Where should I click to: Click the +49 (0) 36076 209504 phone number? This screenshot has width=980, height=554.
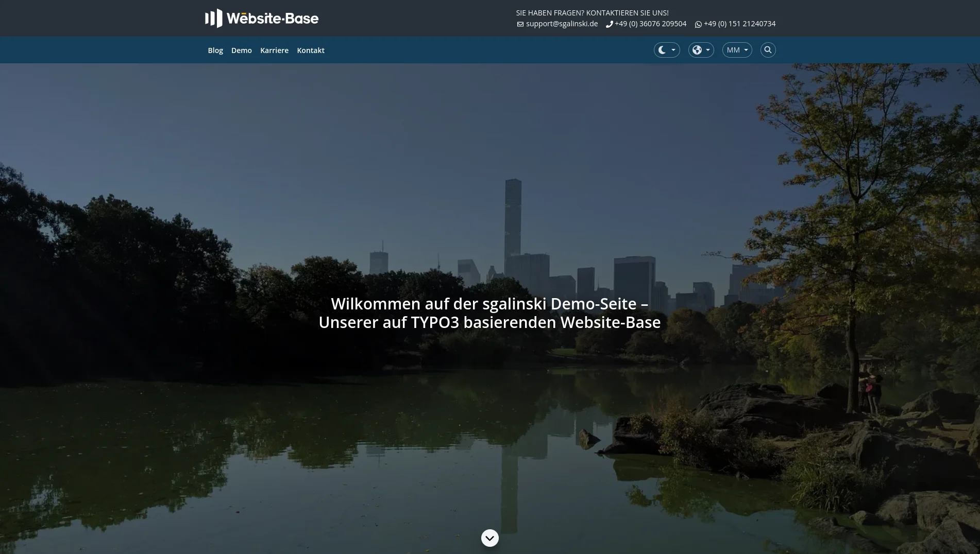click(651, 24)
